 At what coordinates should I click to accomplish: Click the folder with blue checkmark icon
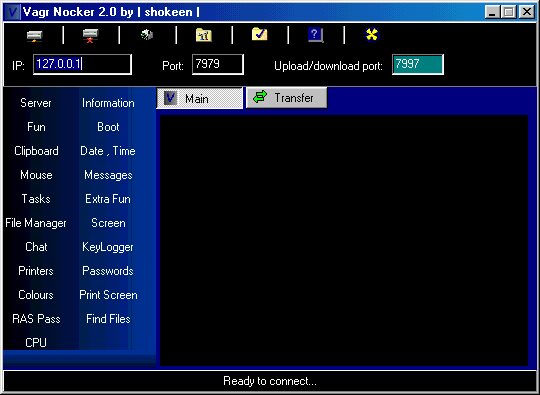click(x=259, y=34)
